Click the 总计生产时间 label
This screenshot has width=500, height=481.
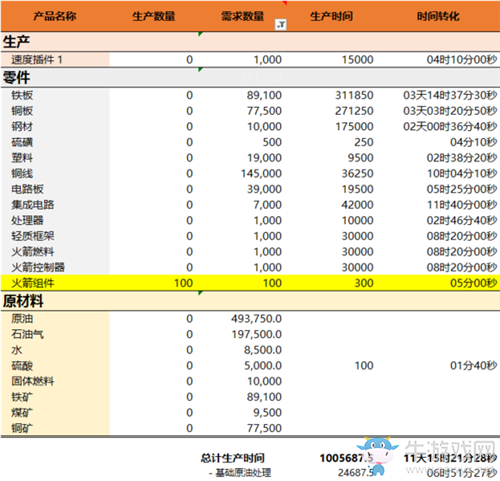pos(232,458)
